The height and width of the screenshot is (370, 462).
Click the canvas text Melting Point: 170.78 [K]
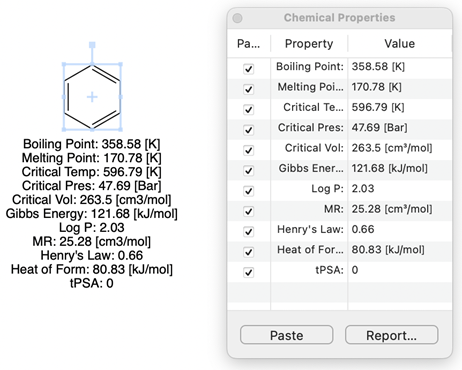pyautogui.click(x=92, y=158)
